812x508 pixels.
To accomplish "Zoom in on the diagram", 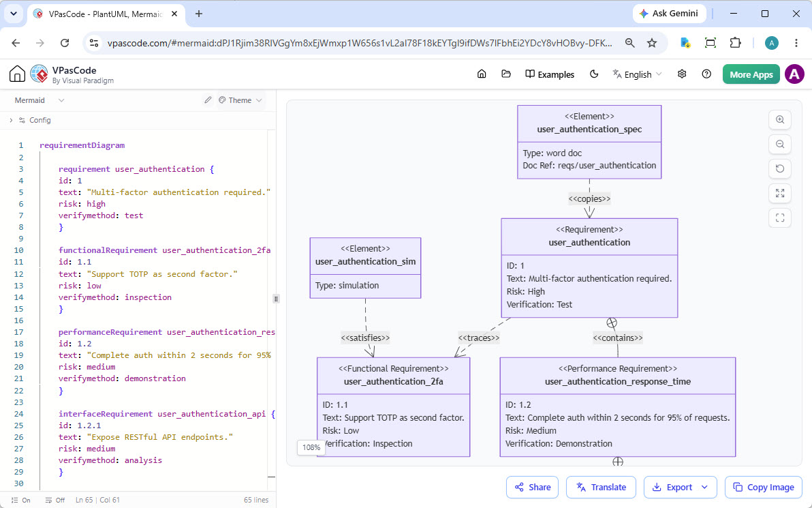I will pyautogui.click(x=780, y=120).
